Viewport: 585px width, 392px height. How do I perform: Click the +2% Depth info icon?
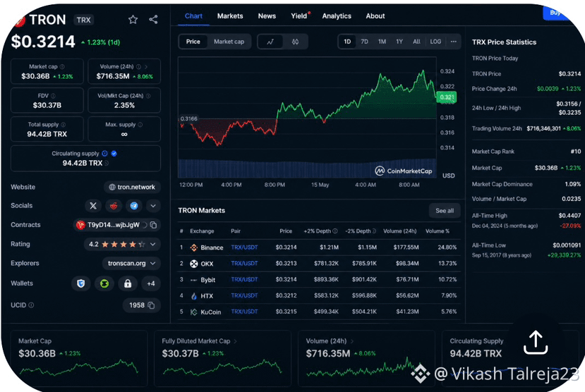point(335,231)
